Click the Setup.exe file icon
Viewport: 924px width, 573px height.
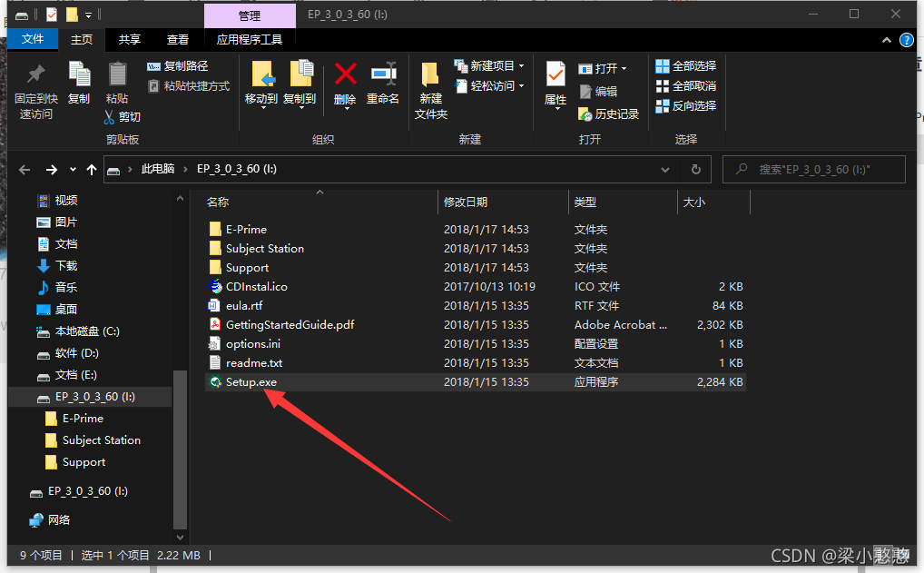(x=215, y=382)
